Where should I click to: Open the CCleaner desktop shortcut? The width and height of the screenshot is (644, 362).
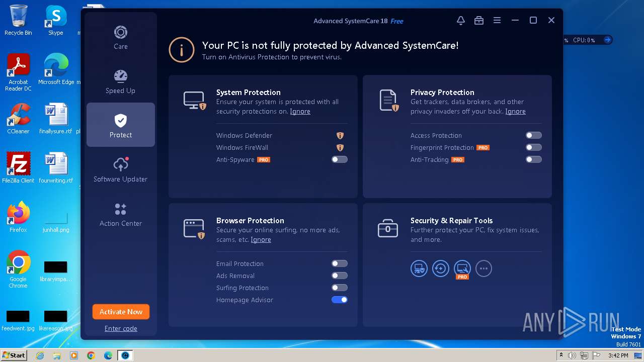coord(18,119)
